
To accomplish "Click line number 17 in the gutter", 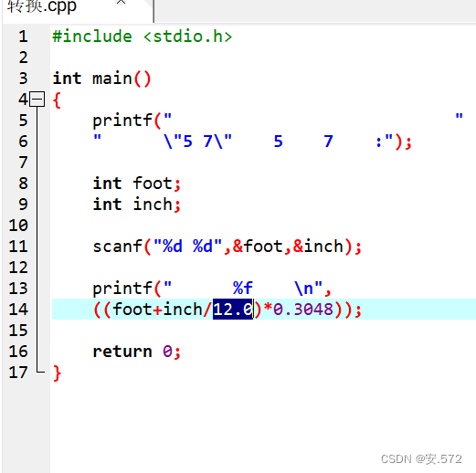I will tap(18, 373).
